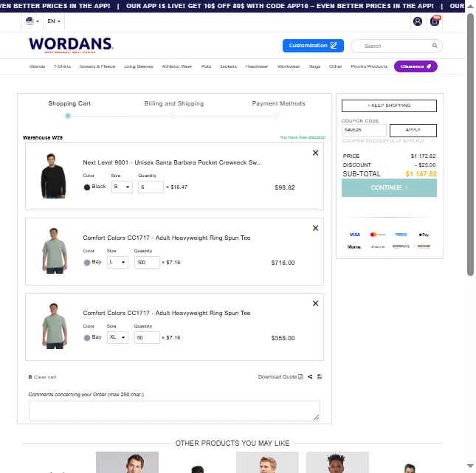Open the Promo Products menu

tap(369, 66)
